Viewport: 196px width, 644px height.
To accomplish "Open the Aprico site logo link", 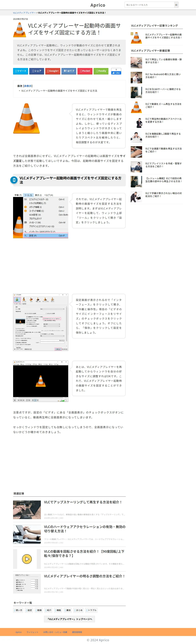I will [x=98, y=5].
